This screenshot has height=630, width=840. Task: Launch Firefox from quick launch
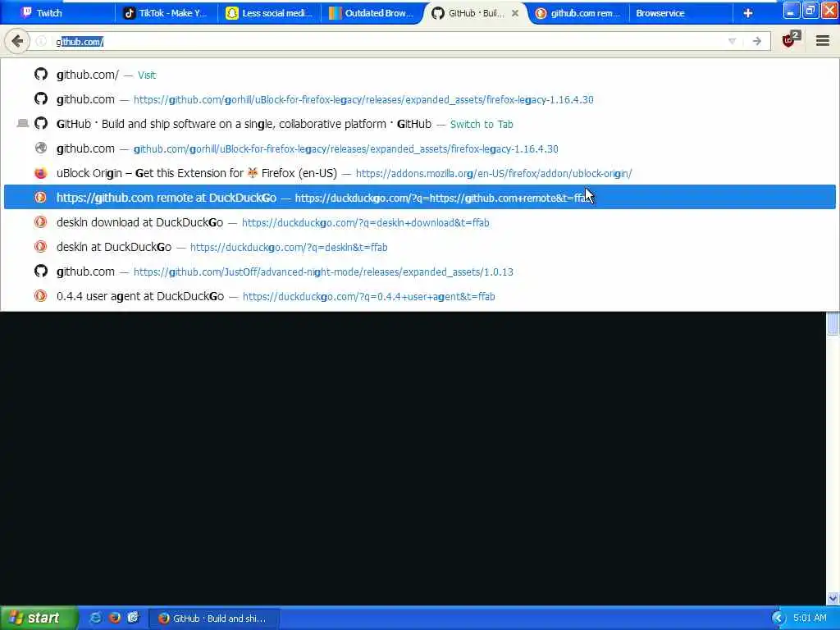pyautogui.click(x=114, y=618)
